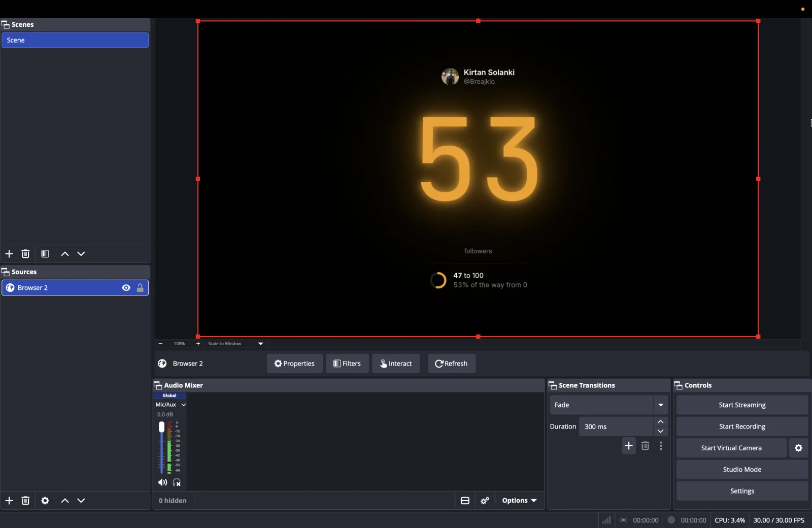Viewport: 812px width, 528px height.
Task: Remove selected source with trash icon
Action: [x=25, y=501]
